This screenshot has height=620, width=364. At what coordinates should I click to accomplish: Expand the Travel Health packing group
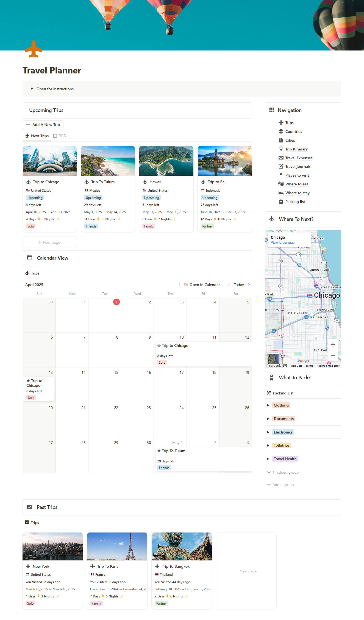(x=268, y=459)
